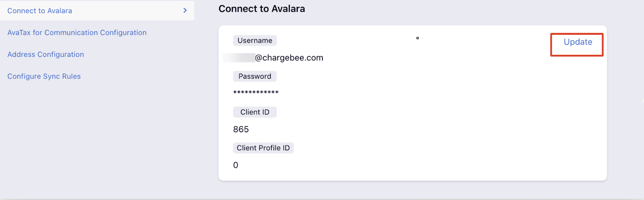This screenshot has height=200, width=644.
Task: Click the Username label tag
Action: (255, 40)
